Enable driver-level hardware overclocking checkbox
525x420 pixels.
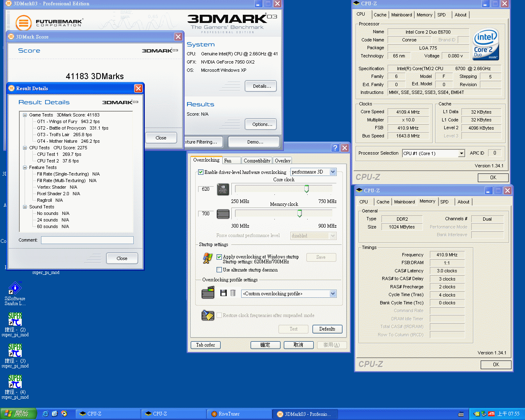pos(201,172)
